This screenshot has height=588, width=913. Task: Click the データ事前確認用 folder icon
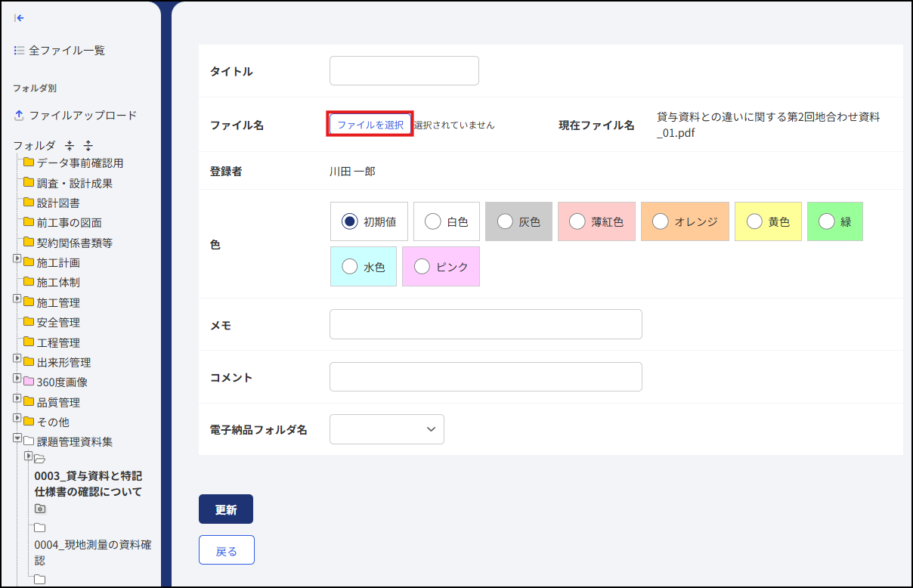29,162
